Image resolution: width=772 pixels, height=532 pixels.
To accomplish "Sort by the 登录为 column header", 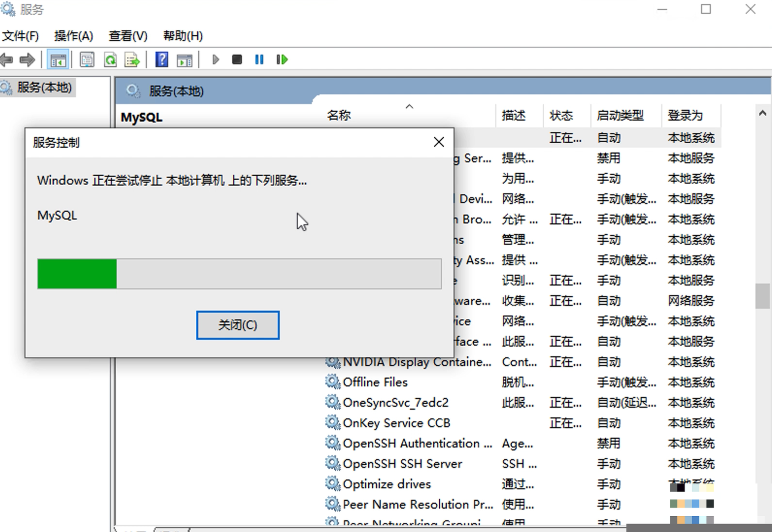I will [685, 115].
